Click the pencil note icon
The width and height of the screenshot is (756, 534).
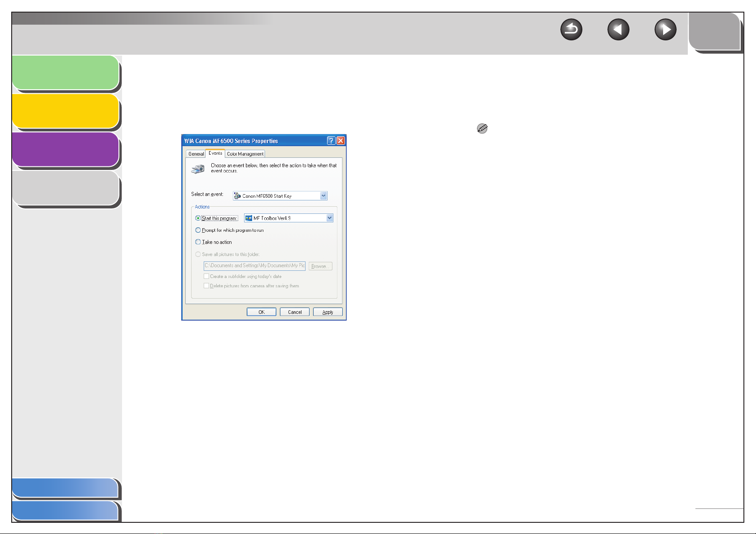point(482,129)
